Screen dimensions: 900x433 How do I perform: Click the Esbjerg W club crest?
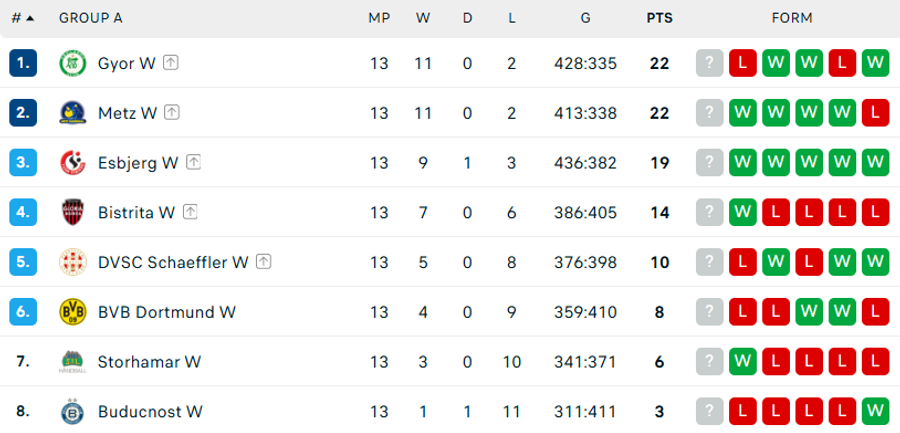tap(73, 163)
